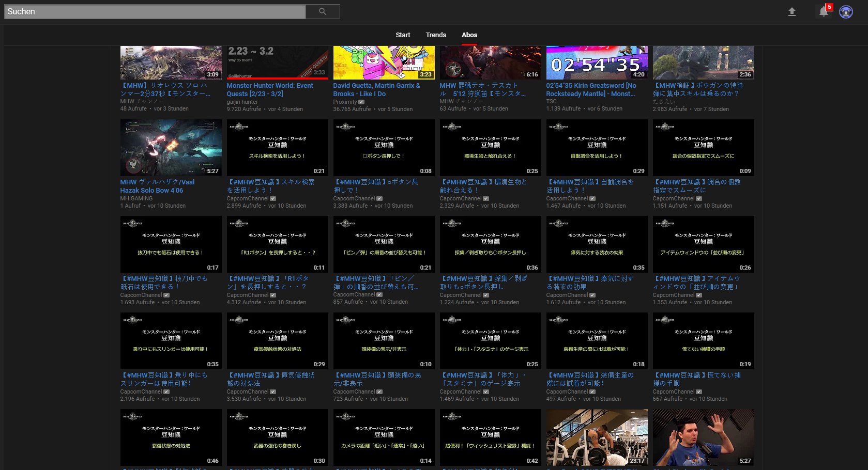Open the 【#MHW豆知識】瘴気に対する装衣 title link
Viewport: 868px width, 470px height.
[590, 283]
